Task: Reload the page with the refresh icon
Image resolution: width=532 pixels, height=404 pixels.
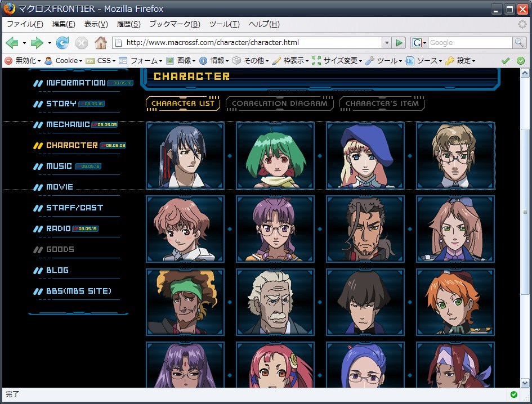Action: tap(62, 43)
